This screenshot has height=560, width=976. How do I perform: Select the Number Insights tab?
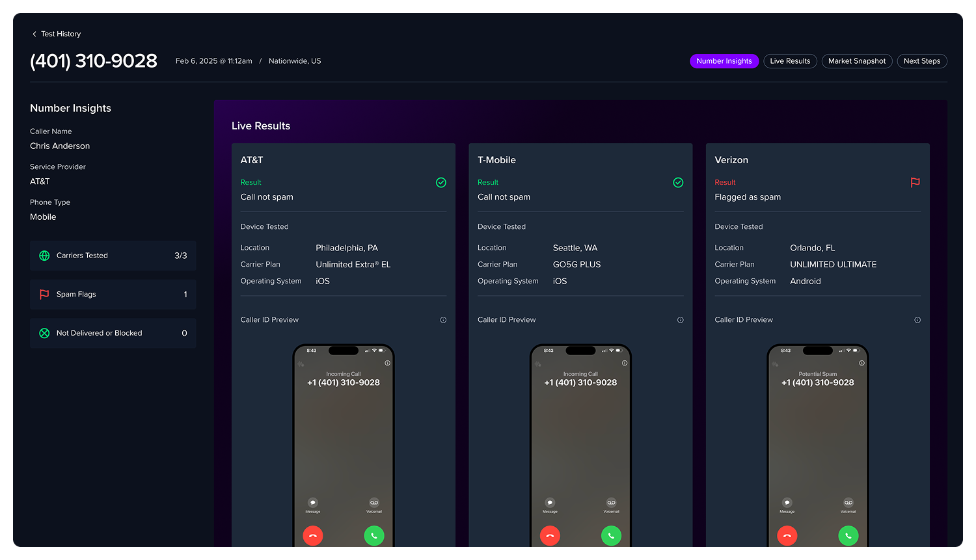[x=724, y=61]
